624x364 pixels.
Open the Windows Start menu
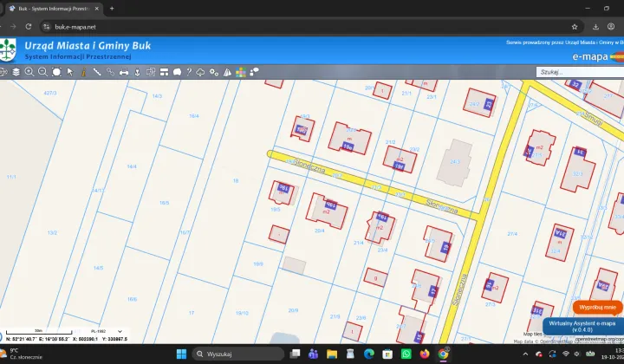click(x=181, y=354)
